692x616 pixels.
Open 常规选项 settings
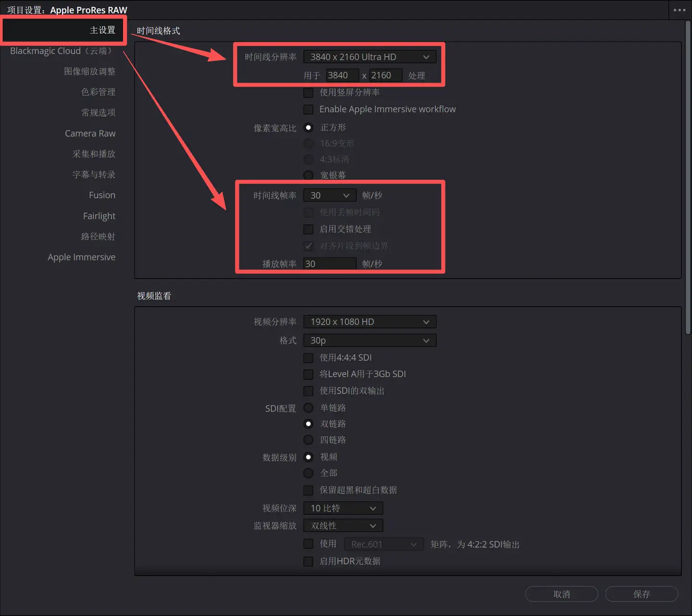click(x=98, y=113)
